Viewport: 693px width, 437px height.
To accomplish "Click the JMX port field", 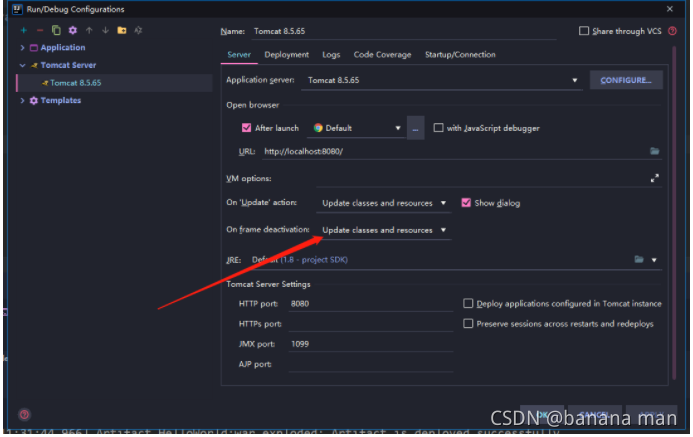I will coord(371,344).
